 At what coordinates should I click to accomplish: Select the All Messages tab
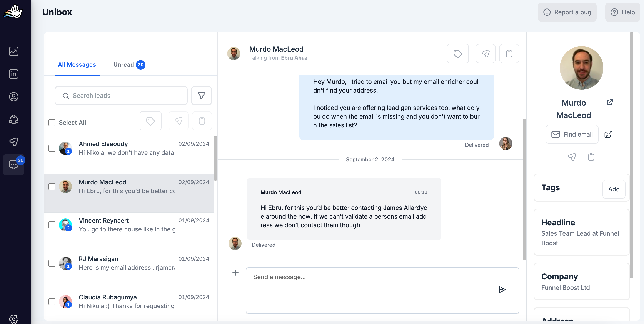(77, 65)
